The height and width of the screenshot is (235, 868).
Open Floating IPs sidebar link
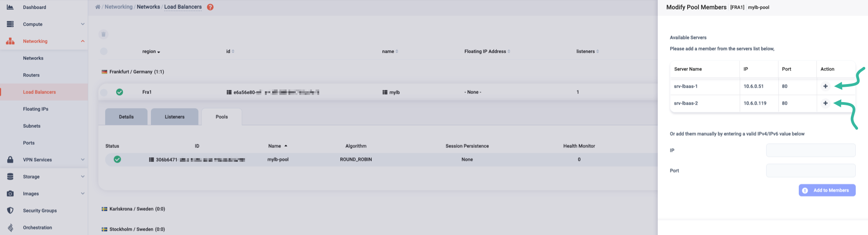pyautogui.click(x=36, y=109)
